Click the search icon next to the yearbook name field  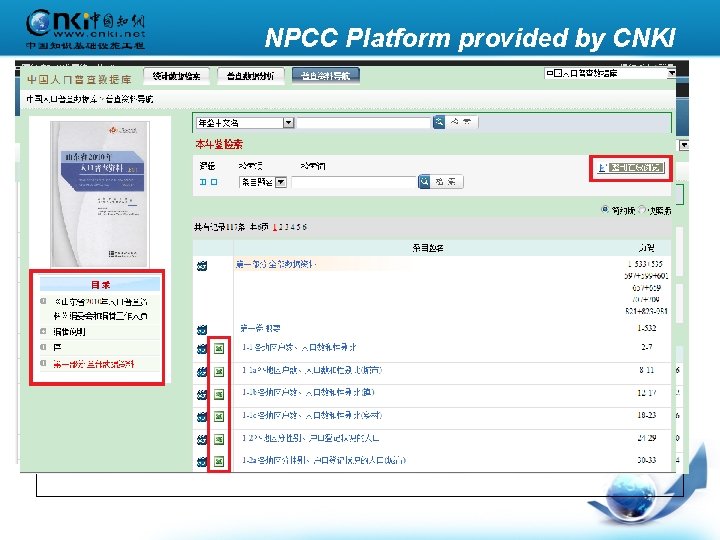click(x=439, y=122)
